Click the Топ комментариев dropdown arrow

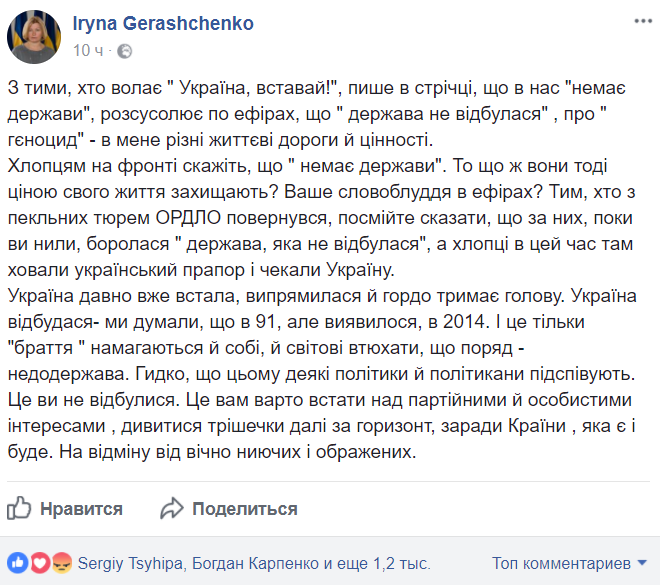(x=642, y=560)
